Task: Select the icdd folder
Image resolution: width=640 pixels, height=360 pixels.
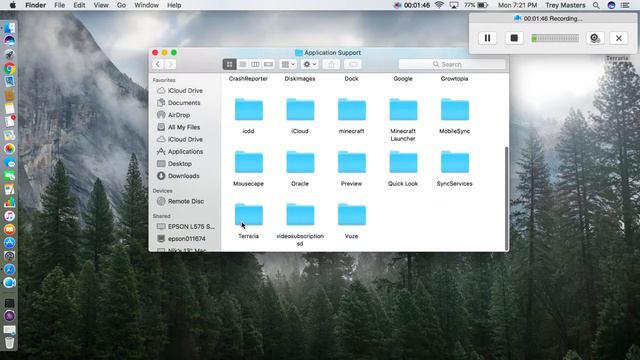Action: (249, 110)
